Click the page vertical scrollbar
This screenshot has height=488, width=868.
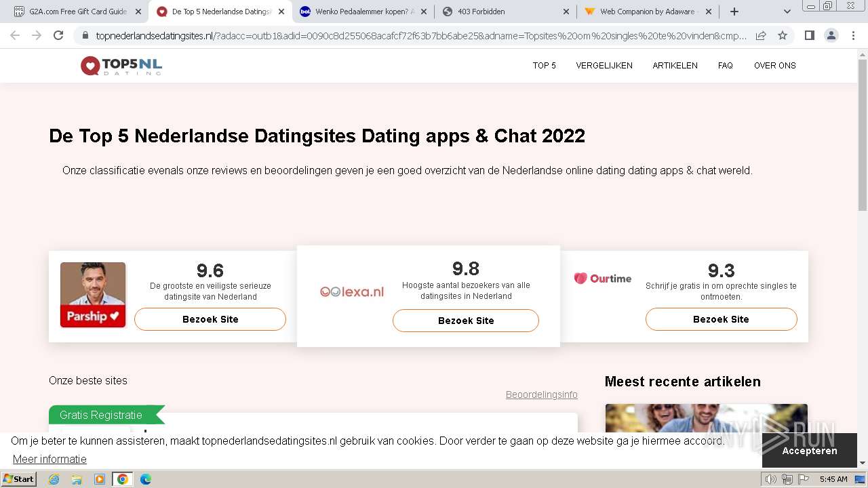coord(863,136)
